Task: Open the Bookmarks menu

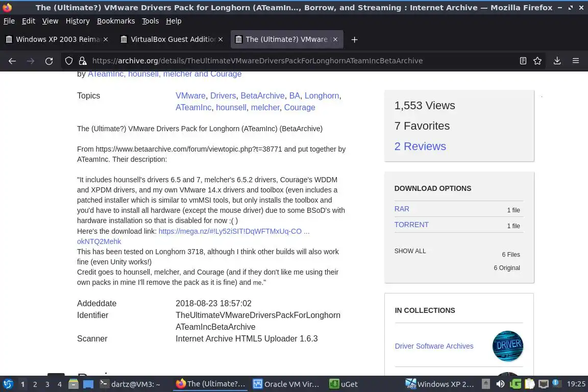Action: [x=116, y=21]
